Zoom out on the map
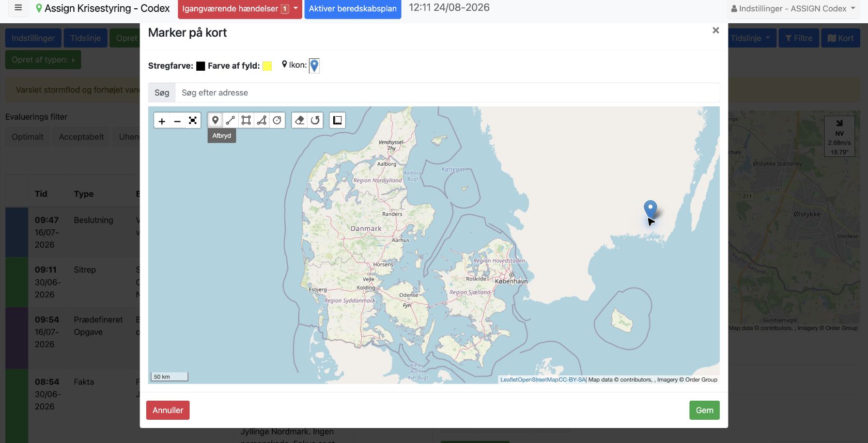868x443 pixels. pyautogui.click(x=177, y=121)
